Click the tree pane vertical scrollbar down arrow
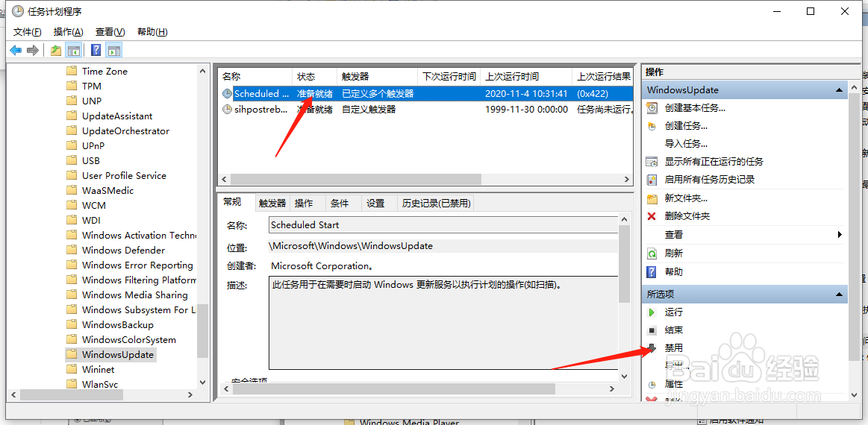 [x=202, y=382]
